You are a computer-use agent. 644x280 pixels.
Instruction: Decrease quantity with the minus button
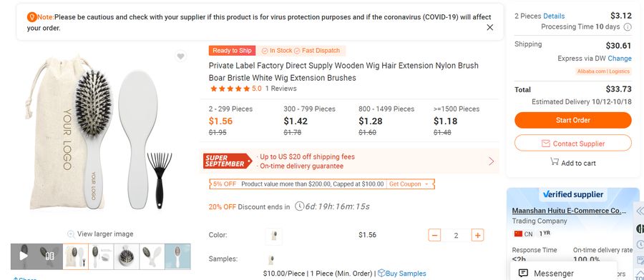click(x=434, y=235)
